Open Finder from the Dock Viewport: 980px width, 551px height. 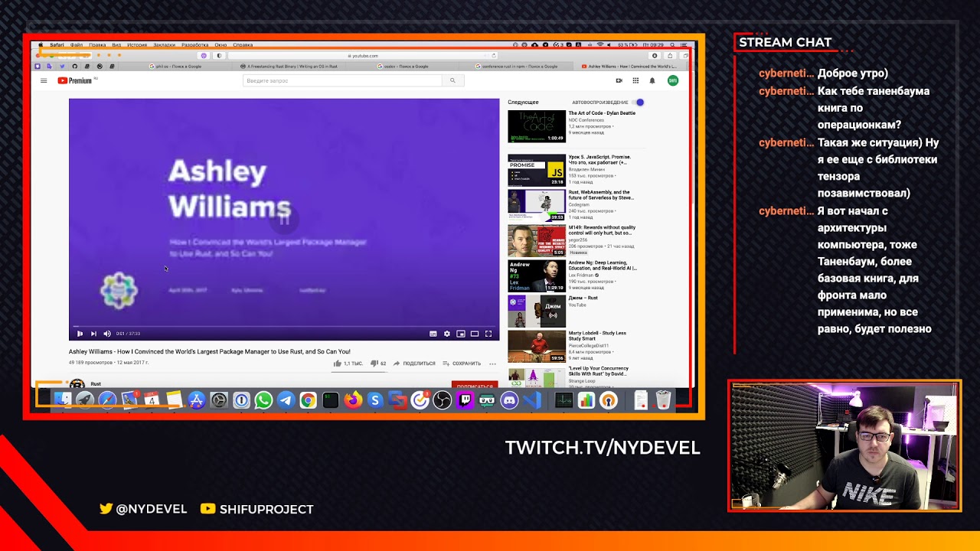[x=62, y=399]
